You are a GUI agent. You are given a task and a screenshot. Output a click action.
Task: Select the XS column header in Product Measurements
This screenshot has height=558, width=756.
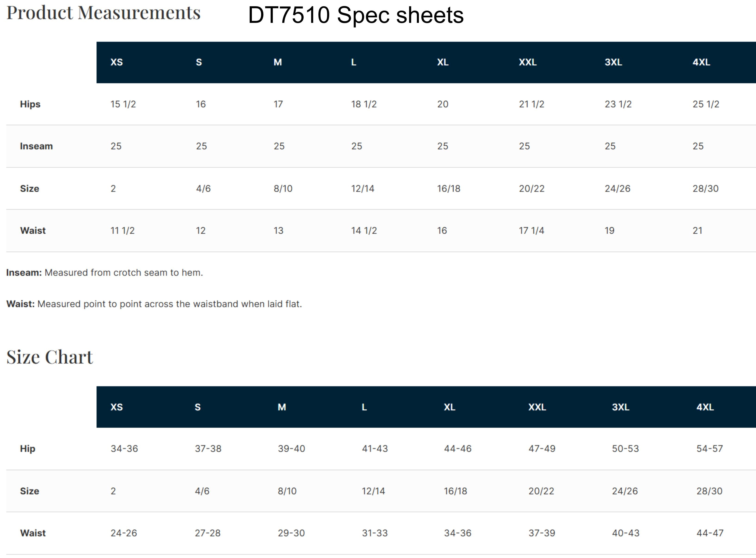117,62
